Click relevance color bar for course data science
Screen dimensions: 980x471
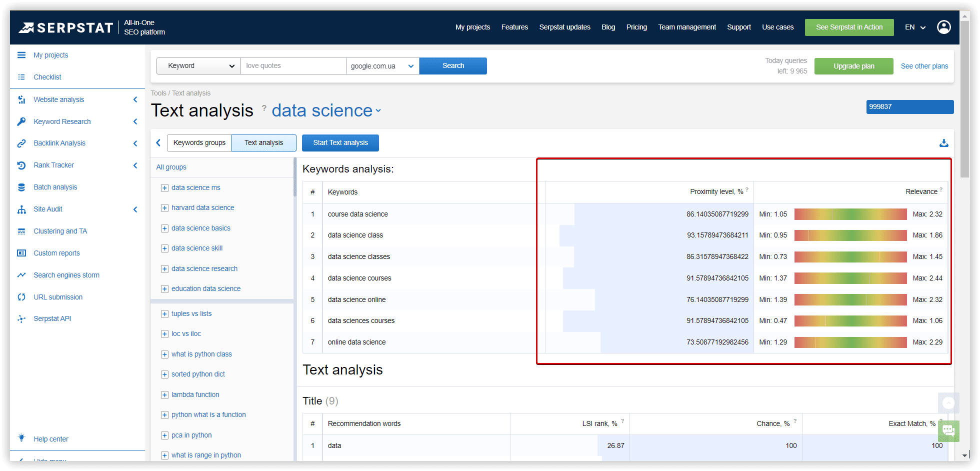(850, 214)
